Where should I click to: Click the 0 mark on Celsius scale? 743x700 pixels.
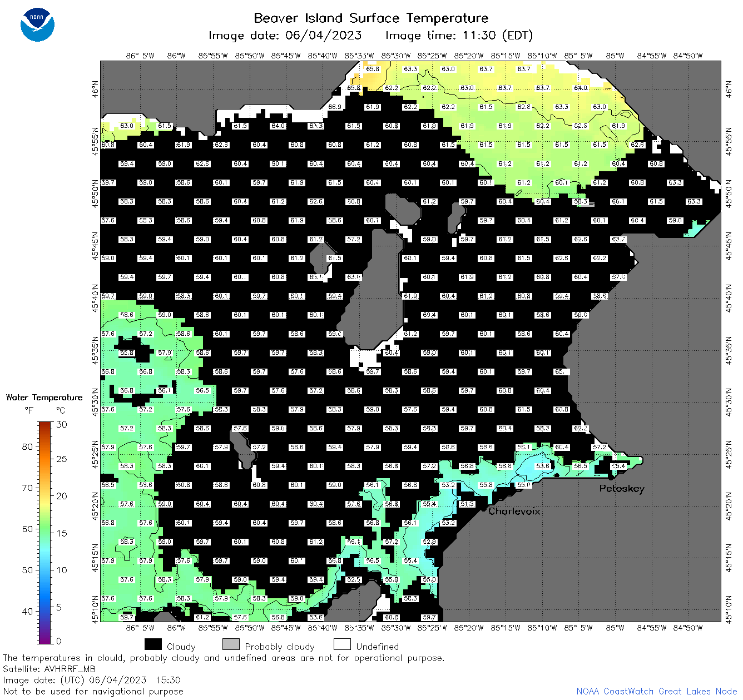point(59,641)
